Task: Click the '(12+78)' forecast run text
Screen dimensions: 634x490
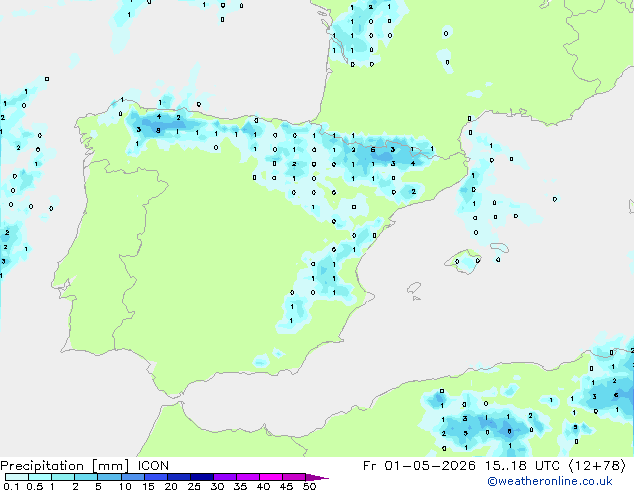Action: pyautogui.click(x=598, y=466)
